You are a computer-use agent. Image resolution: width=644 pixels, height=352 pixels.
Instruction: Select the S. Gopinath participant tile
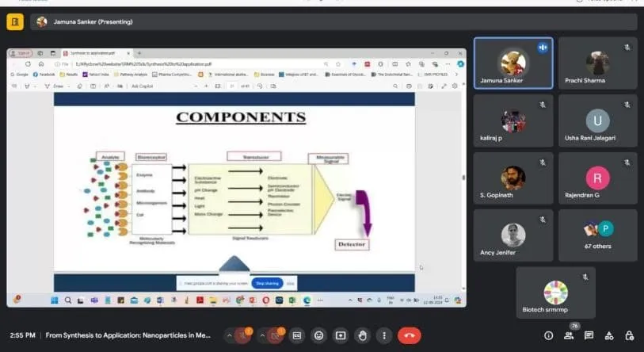point(513,178)
